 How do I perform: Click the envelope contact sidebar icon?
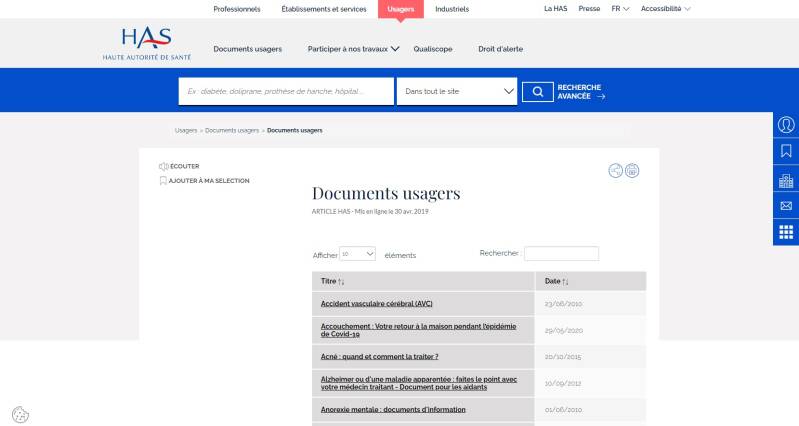(786, 206)
